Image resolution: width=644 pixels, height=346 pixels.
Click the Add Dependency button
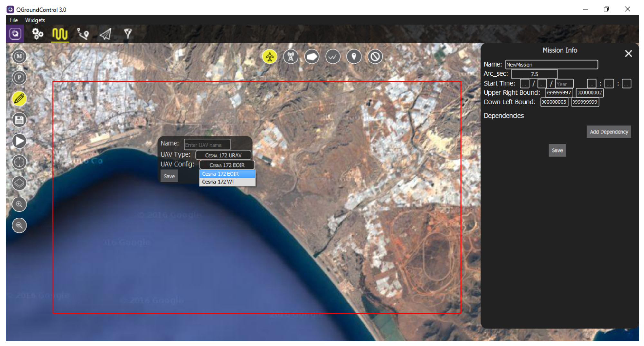click(x=608, y=132)
